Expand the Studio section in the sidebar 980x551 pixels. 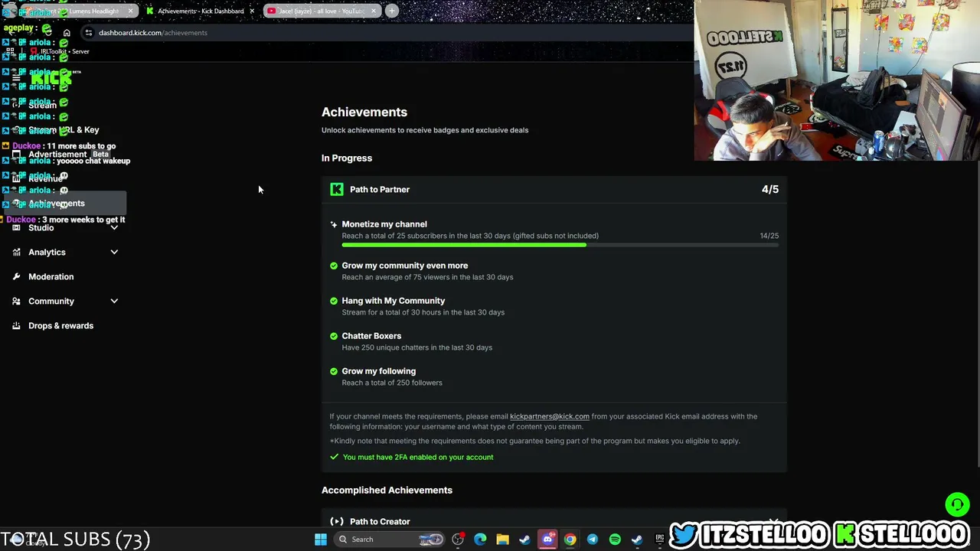pos(114,228)
